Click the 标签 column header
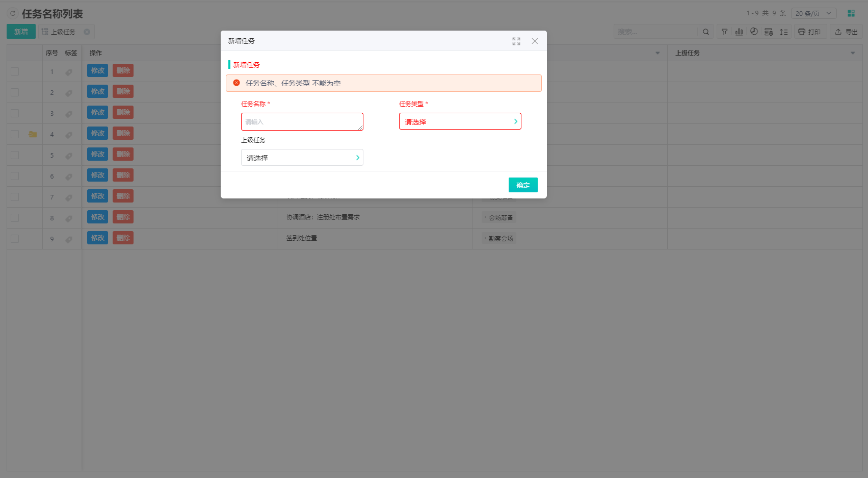The image size is (868, 478). 71,53
